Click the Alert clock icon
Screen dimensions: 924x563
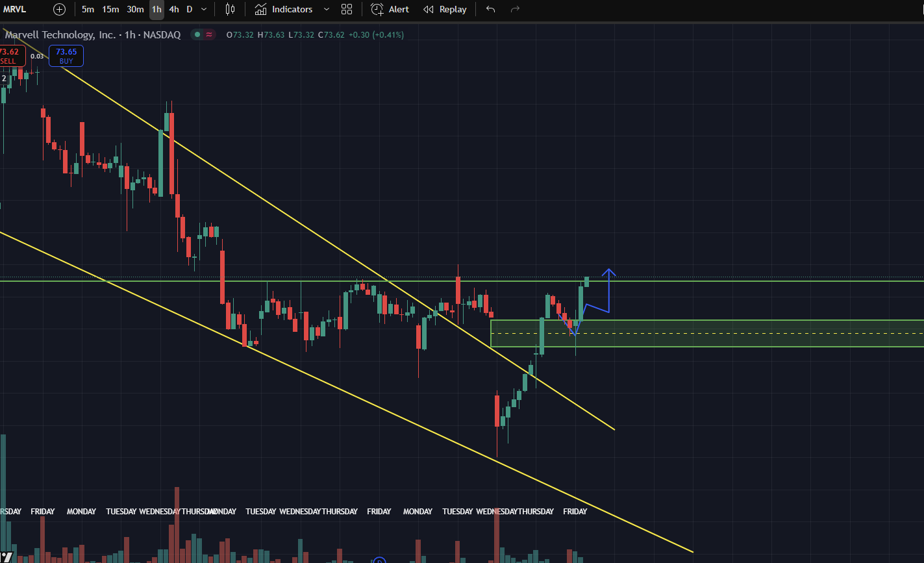point(377,9)
